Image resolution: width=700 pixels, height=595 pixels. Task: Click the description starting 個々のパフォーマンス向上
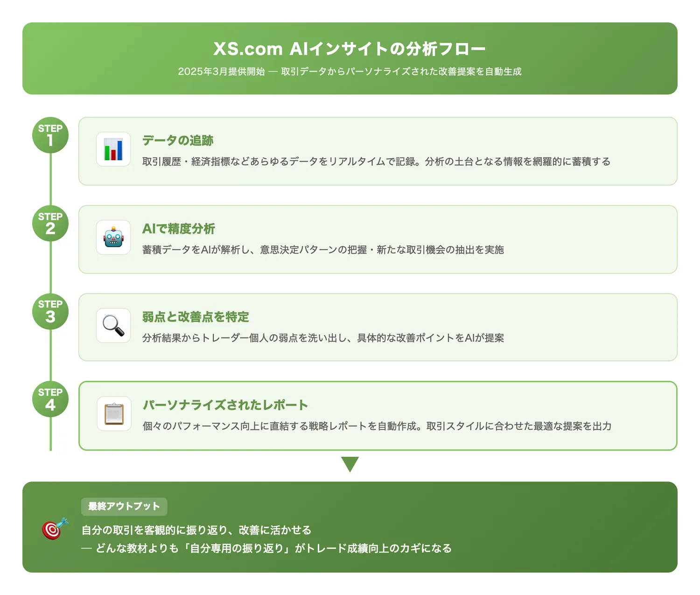pyautogui.click(x=377, y=426)
